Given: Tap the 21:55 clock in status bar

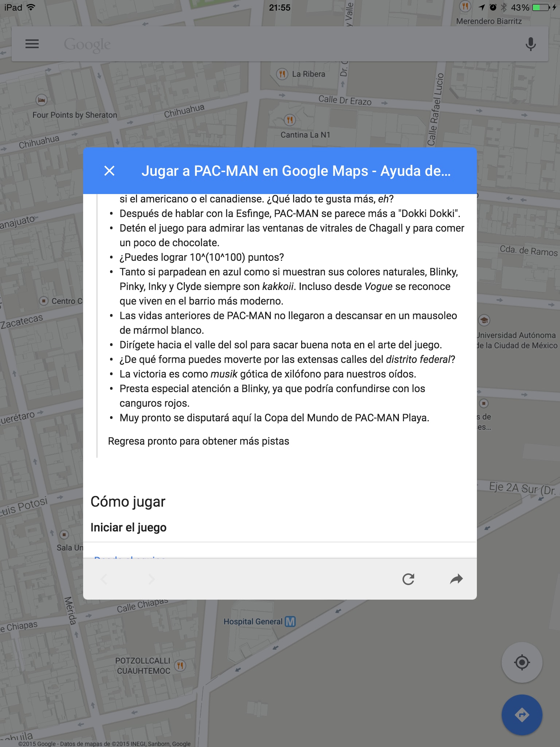Looking at the screenshot, I should 280,7.
